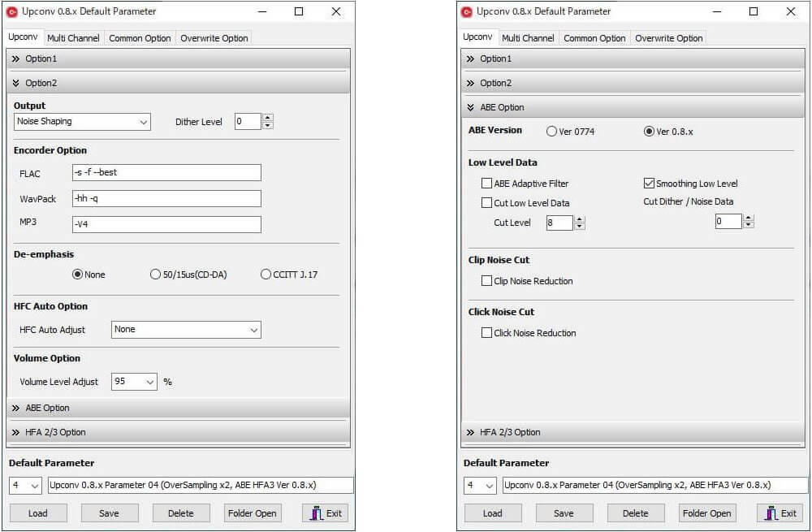Click Upconv app icon in left window title bar

(x=12, y=12)
